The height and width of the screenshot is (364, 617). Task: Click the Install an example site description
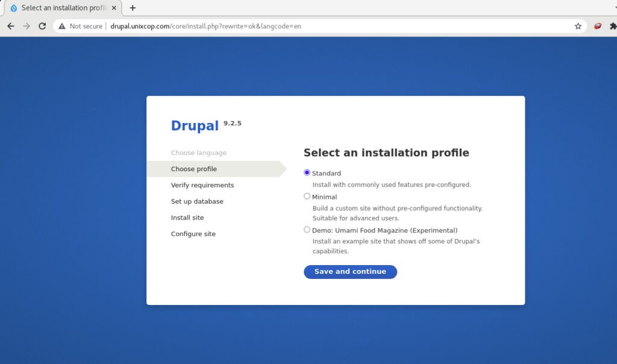pyautogui.click(x=396, y=246)
